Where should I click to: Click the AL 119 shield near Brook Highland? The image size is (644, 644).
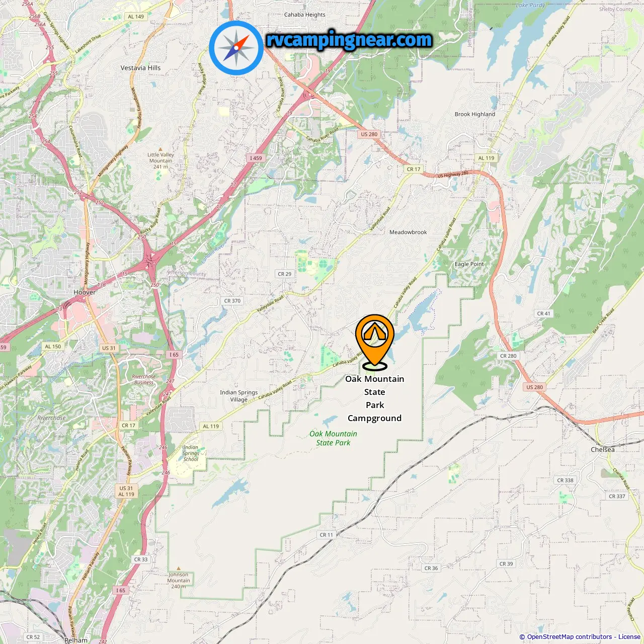pos(486,158)
